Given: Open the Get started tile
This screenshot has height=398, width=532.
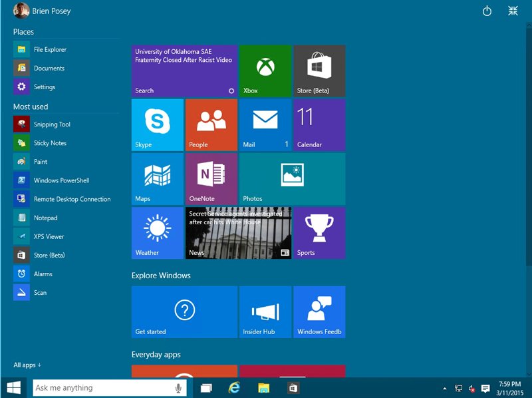Looking at the screenshot, I should point(185,312).
